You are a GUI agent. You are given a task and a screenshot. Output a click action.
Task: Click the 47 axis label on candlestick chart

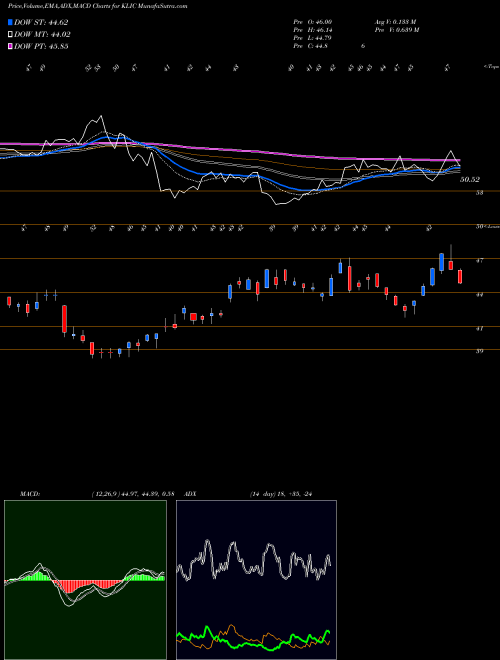tap(479, 261)
